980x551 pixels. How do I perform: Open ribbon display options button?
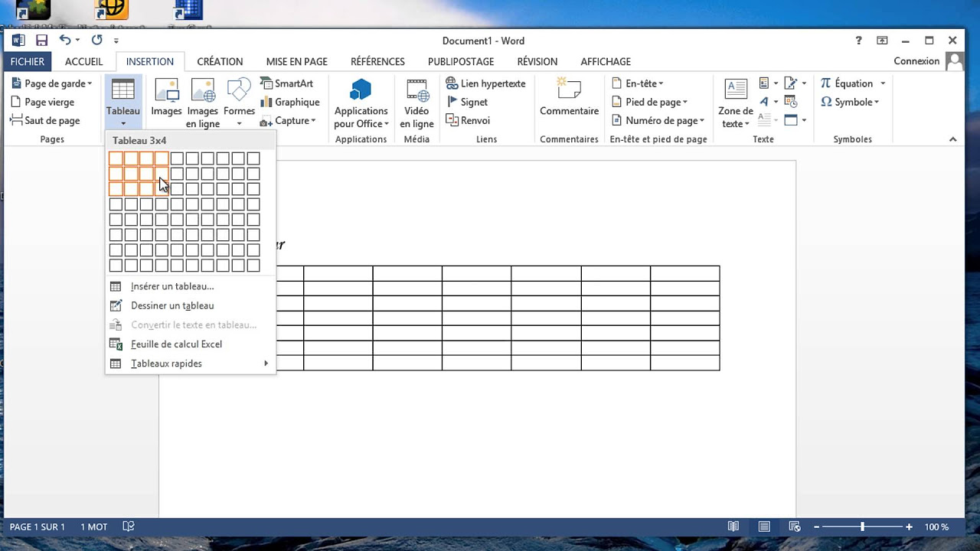pos(882,41)
